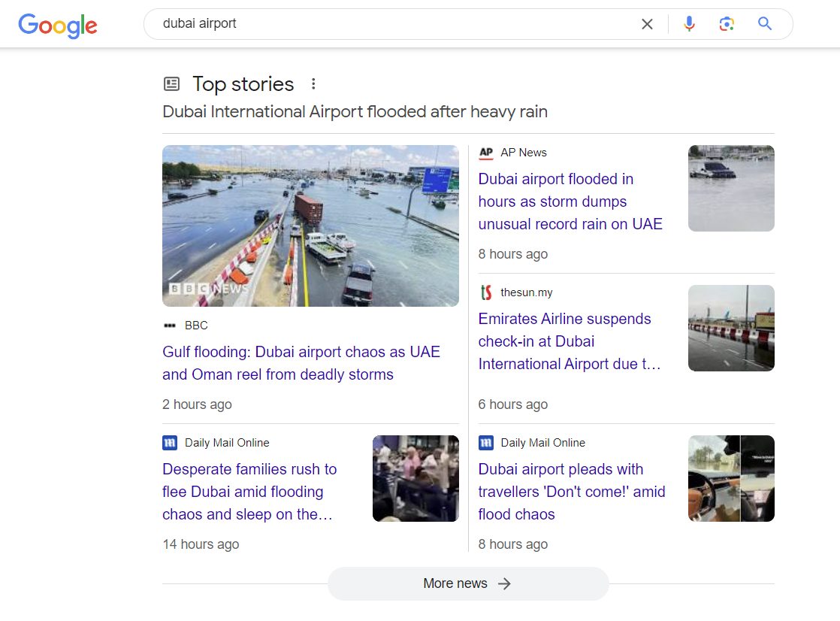Click the Top stories heading

[243, 83]
